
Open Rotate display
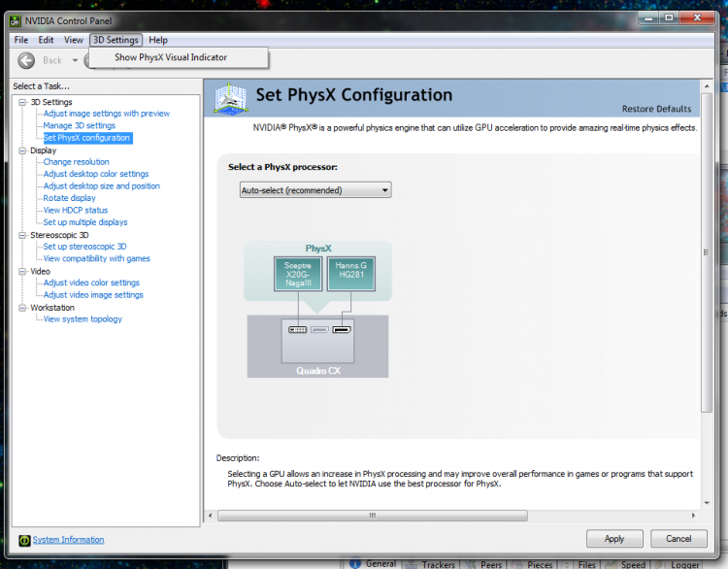pyautogui.click(x=69, y=198)
